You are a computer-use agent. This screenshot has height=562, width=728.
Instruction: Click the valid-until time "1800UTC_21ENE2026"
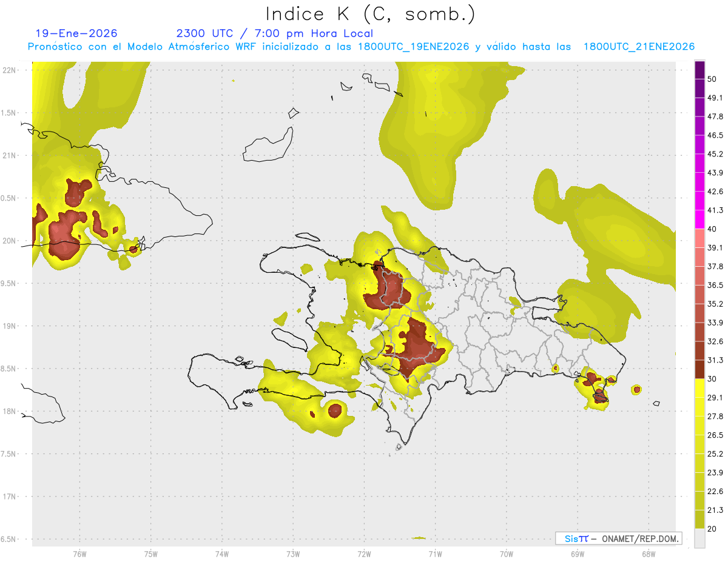pos(639,47)
